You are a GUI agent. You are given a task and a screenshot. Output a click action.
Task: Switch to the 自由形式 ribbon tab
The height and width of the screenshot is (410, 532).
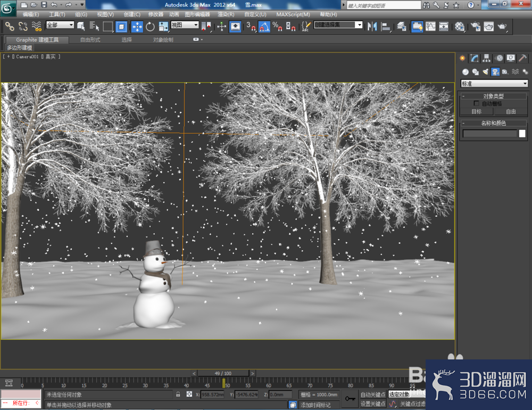90,40
